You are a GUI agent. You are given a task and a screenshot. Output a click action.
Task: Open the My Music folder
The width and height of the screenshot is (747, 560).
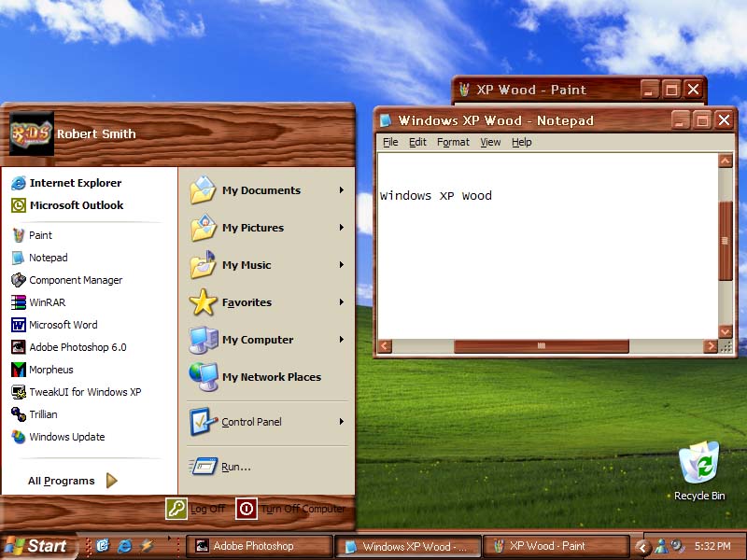(267, 265)
